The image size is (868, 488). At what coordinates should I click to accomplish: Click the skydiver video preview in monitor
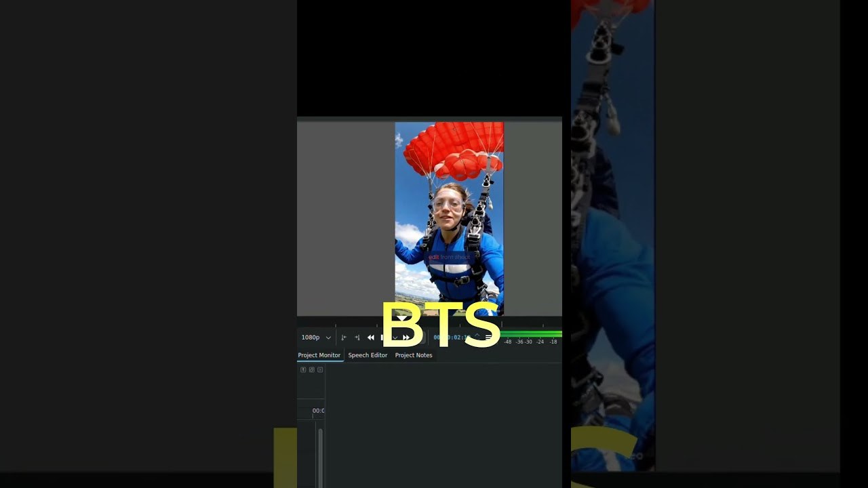[449, 218]
